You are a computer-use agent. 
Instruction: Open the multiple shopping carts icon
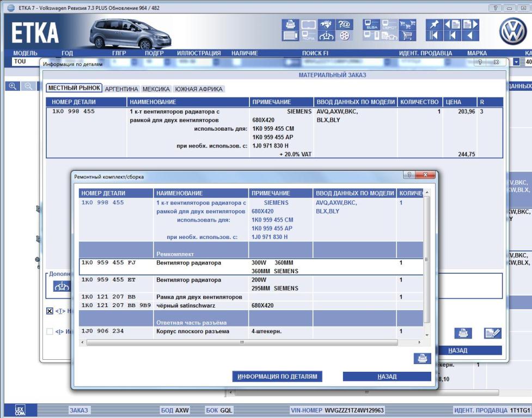coord(407,24)
